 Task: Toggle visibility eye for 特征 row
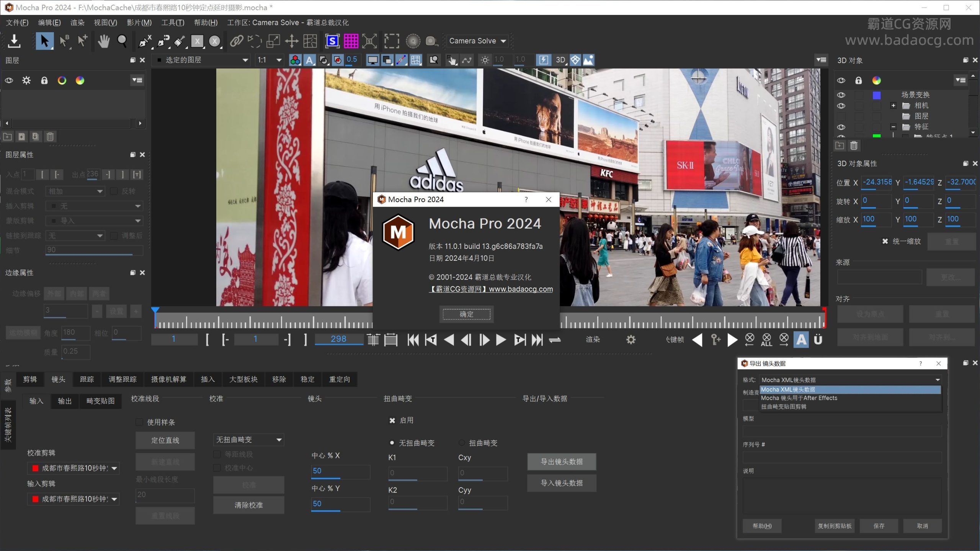tap(841, 127)
